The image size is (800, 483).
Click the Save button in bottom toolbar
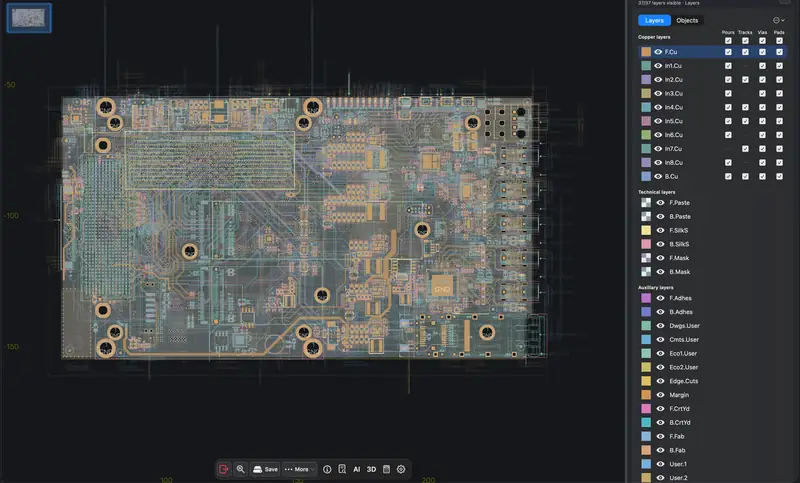(x=265, y=469)
